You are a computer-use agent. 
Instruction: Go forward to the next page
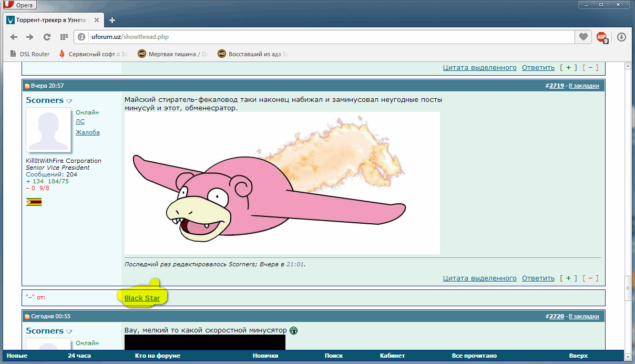[30, 37]
